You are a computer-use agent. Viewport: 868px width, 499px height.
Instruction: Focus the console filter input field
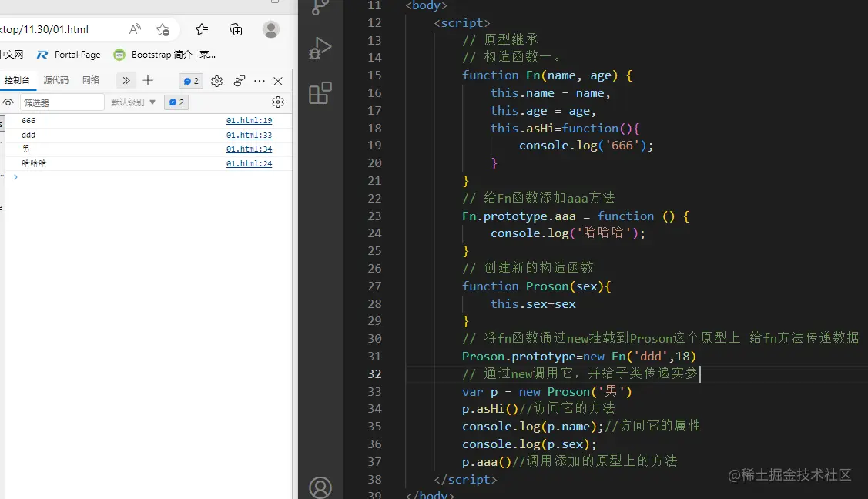tap(62, 102)
